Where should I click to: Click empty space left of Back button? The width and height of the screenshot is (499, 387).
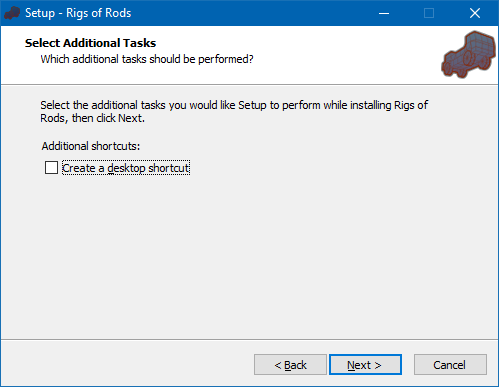point(127,365)
